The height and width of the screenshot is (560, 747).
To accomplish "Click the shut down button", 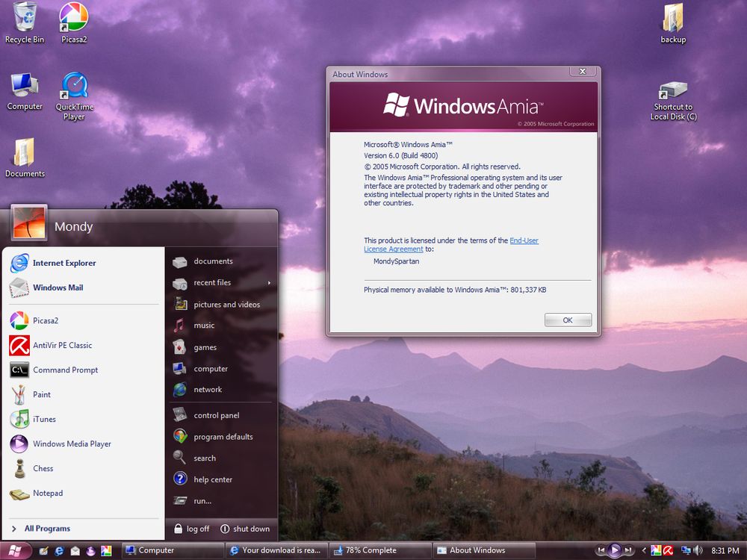I will (x=245, y=529).
